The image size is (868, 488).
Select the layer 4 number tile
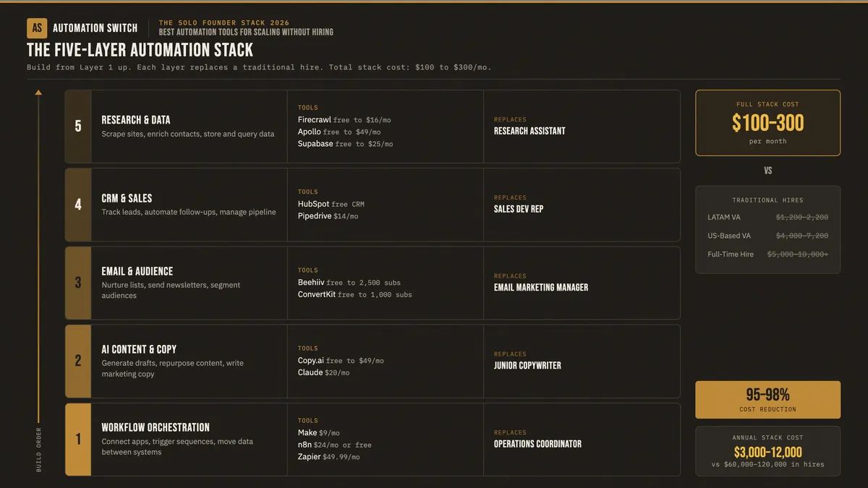pyautogui.click(x=78, y=205)
